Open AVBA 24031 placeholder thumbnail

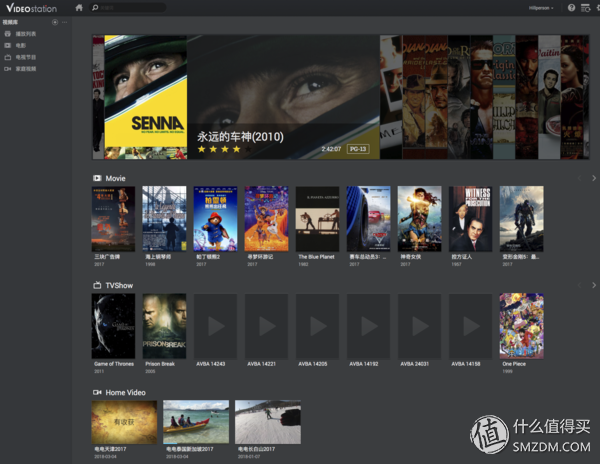(x=419, y=326)
